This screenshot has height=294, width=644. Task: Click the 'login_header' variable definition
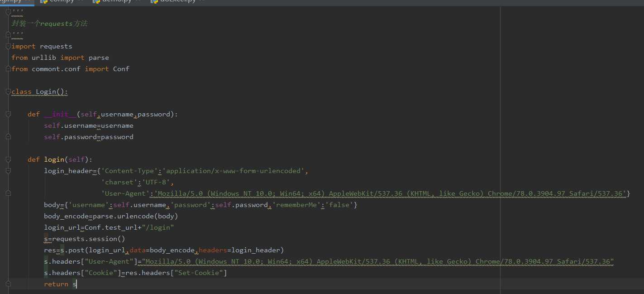(68, 171)
